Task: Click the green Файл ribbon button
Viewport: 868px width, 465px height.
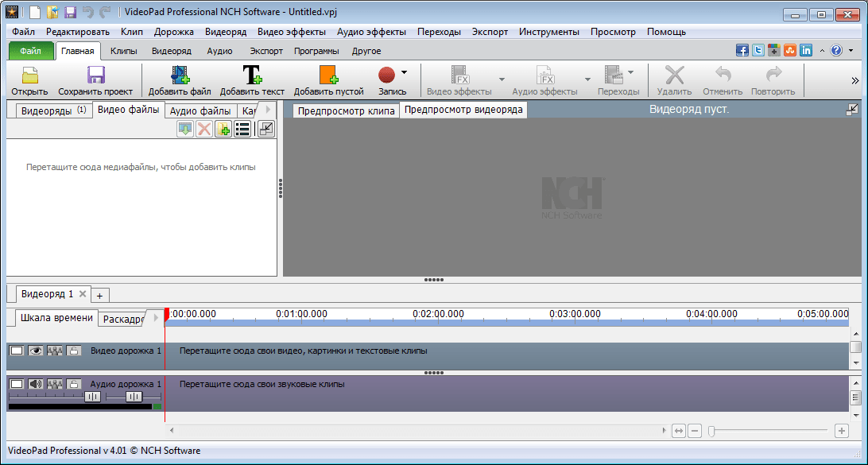Action: (x=31, y=51)
